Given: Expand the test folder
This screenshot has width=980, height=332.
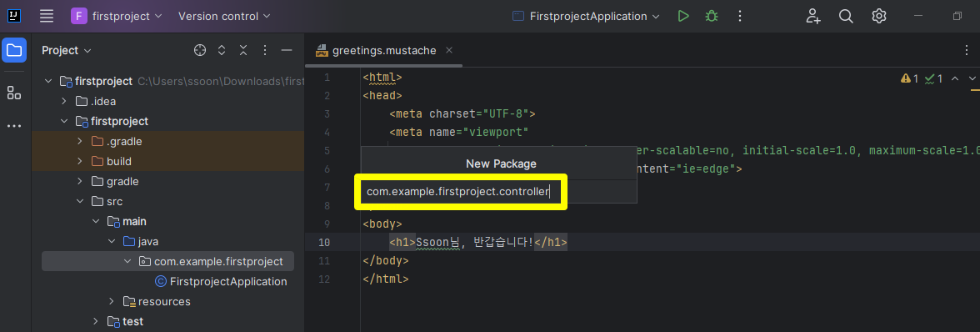Looking at the screenshot, I should click(x=95, y=321).
